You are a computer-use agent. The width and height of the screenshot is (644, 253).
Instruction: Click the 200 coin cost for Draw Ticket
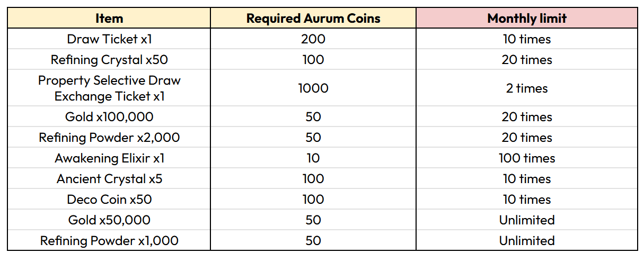pos(313,39)
